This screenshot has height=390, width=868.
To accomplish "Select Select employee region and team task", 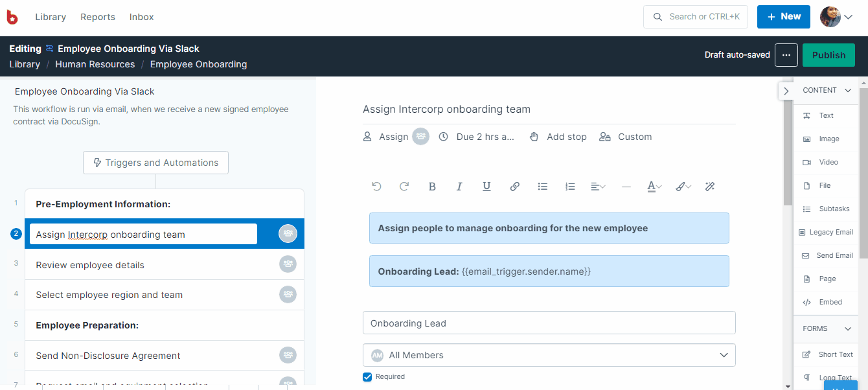I will click(165, 295).
